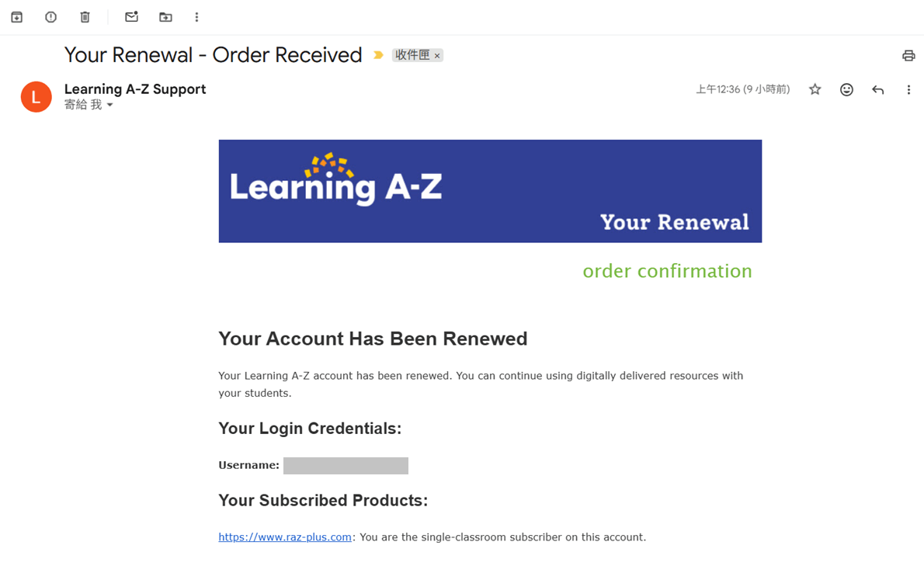Open more message actions beside reply
924x573 pixels.
click(x=908, y=89)
